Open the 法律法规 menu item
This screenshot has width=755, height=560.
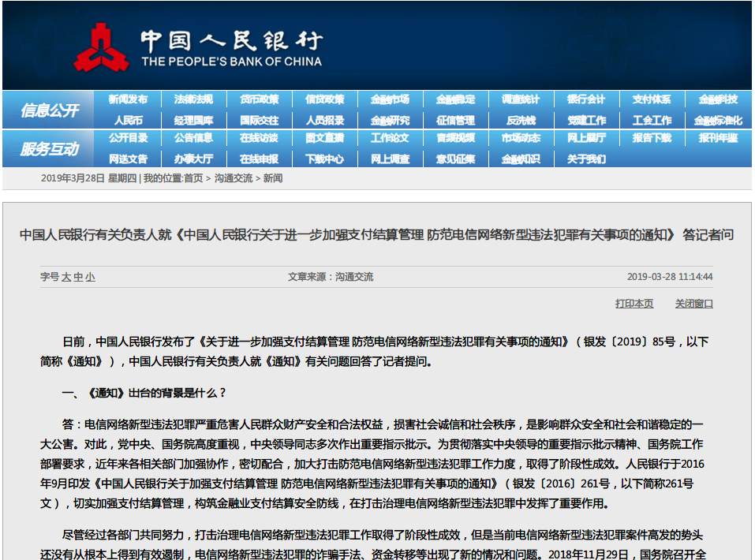coord(193,100)
